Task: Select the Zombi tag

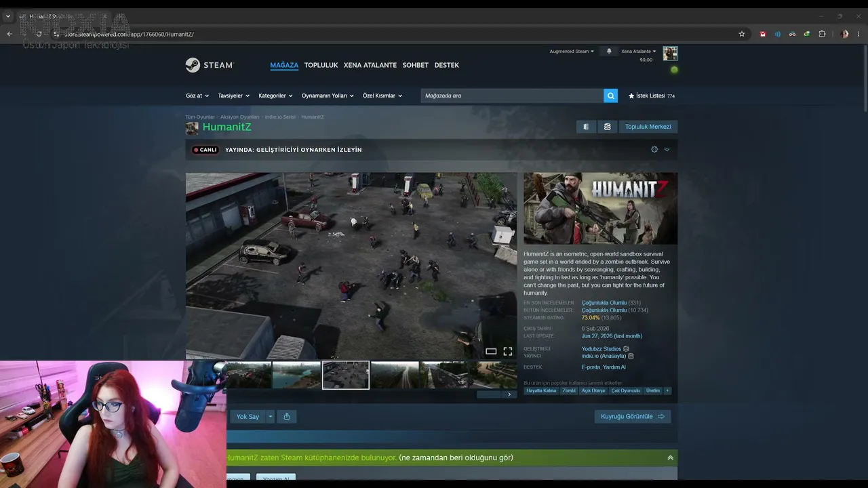Action: tap(569, 390)
